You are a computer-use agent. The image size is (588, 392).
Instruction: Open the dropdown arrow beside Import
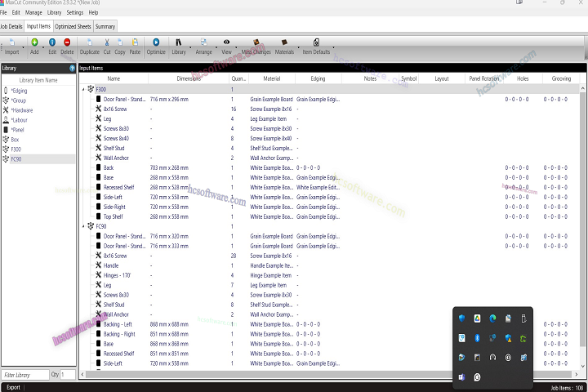tap(23, 48)
